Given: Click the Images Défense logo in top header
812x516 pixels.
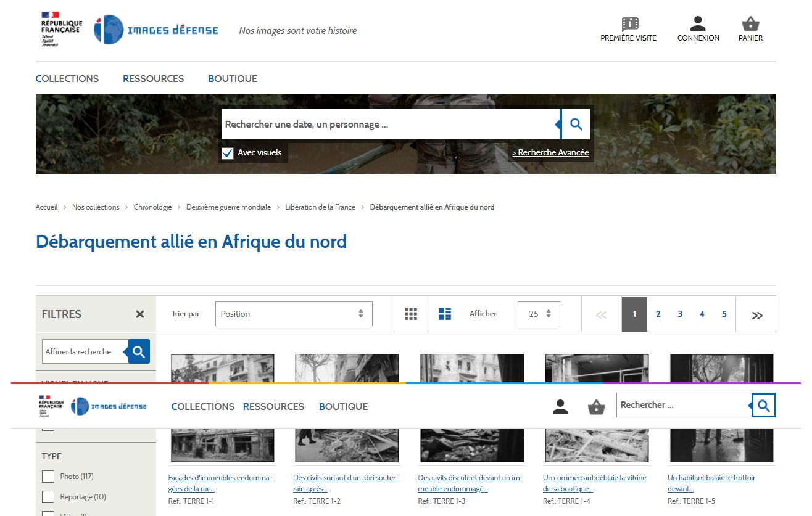Looking at the screenshot, I should [156, 30].
